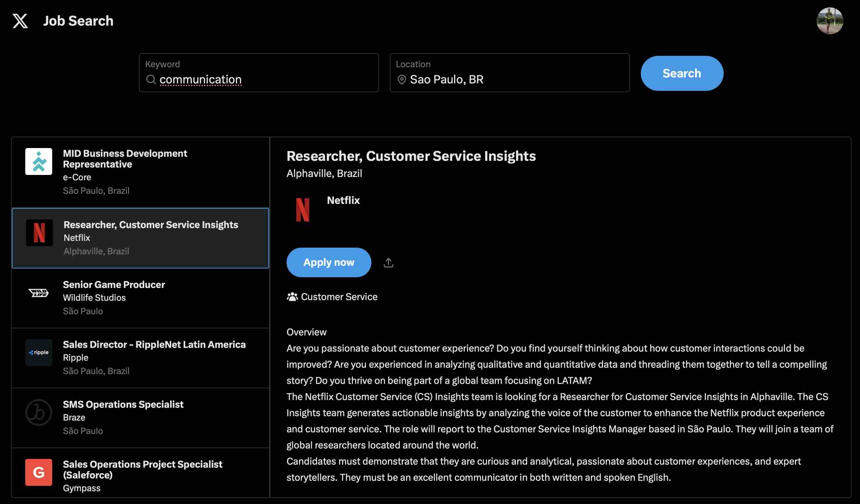This screenshot has width=860, height=504.
Task: Click the Braze company name text
Action: click(x=74, y=418)
